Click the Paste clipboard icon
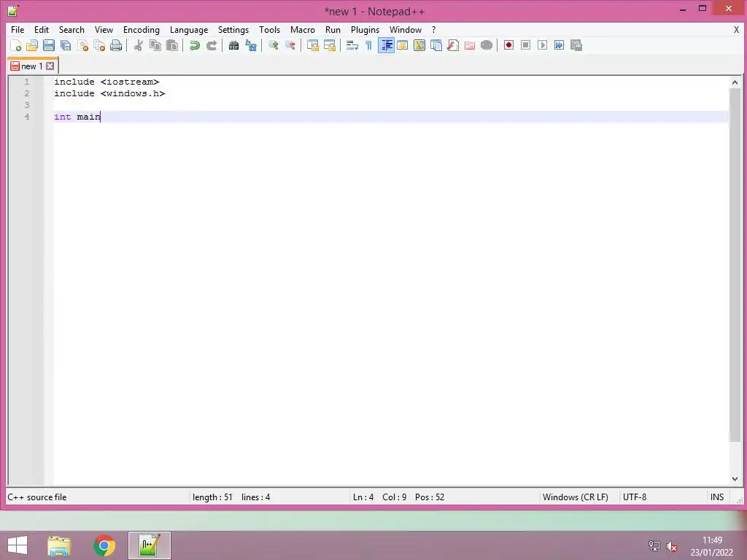This screenshot has width=747, height=560. point(172,45)
